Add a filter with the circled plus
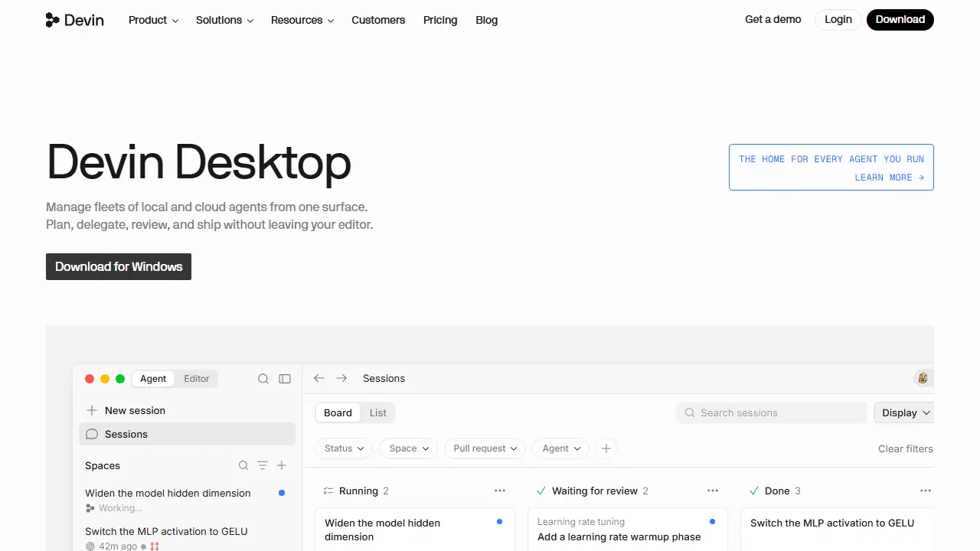Image resolution: width=980 pixels, height=551 pixels. (x=606, y=448)
